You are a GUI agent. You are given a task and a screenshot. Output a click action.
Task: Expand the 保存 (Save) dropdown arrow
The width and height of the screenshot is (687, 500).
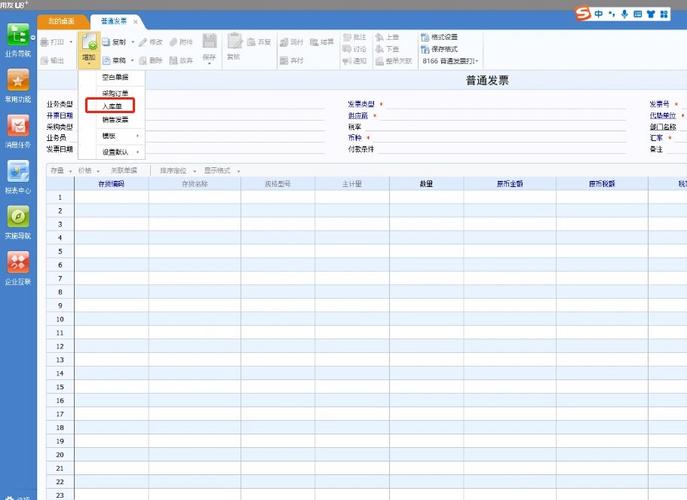[209, 64]
